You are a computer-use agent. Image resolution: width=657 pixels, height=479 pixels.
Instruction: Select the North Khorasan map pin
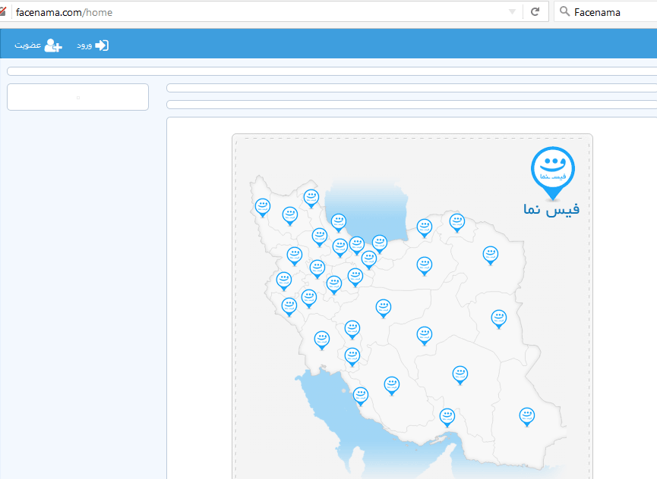pos(457,223)
